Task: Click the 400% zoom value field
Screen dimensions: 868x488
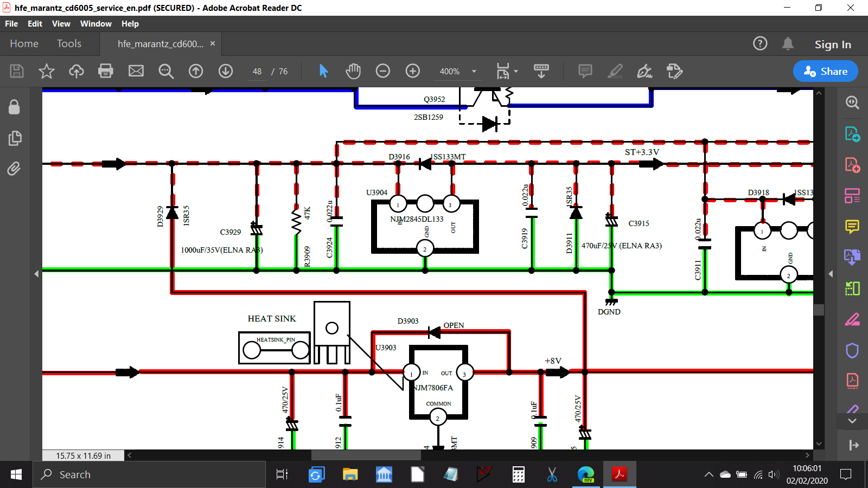Action: [x=450, y=72]
